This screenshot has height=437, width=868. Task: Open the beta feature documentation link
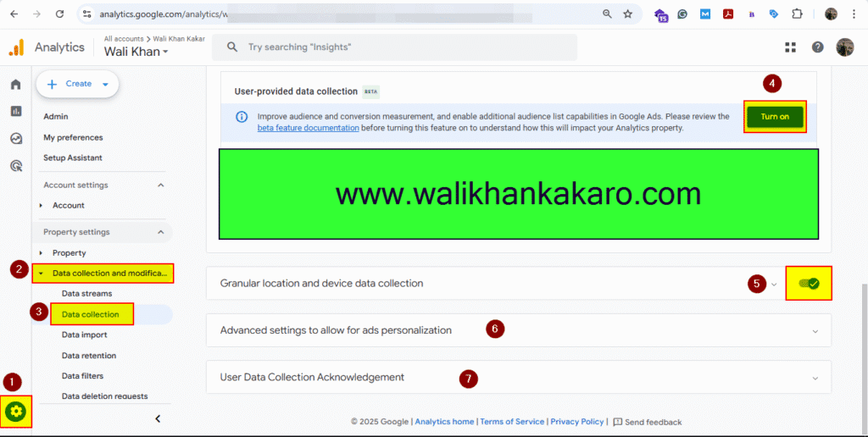[x=309, y=128]
